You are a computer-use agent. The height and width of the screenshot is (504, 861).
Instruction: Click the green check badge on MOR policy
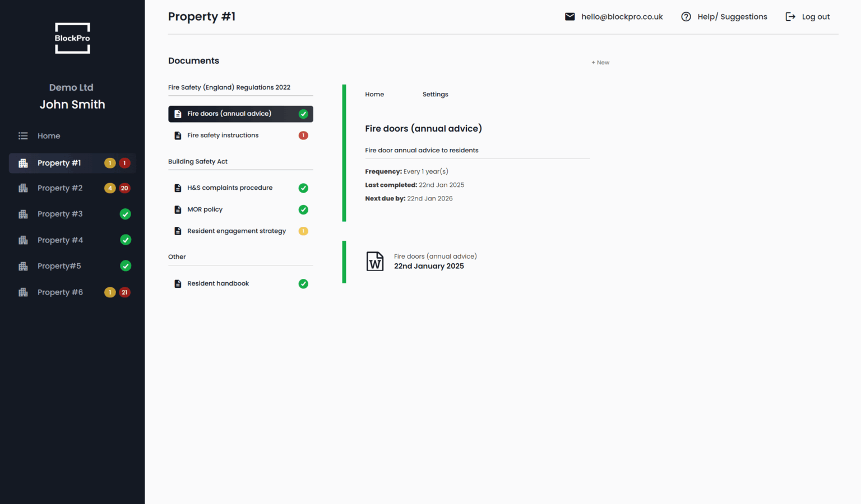point(303,209)
